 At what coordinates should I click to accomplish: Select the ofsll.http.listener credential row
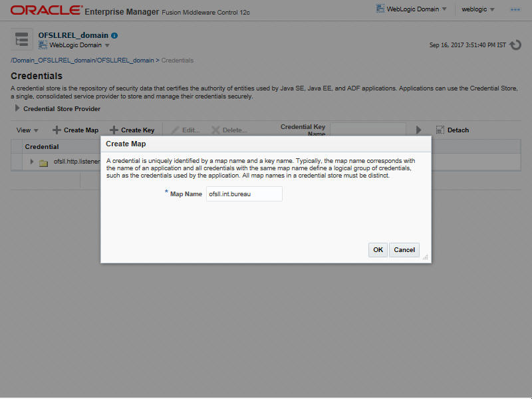[x=76, y=162]
